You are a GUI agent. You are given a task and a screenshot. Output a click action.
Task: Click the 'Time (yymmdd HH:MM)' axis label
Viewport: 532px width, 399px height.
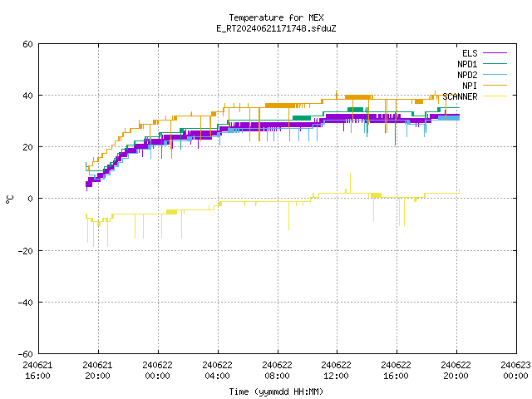click(276, 392)
